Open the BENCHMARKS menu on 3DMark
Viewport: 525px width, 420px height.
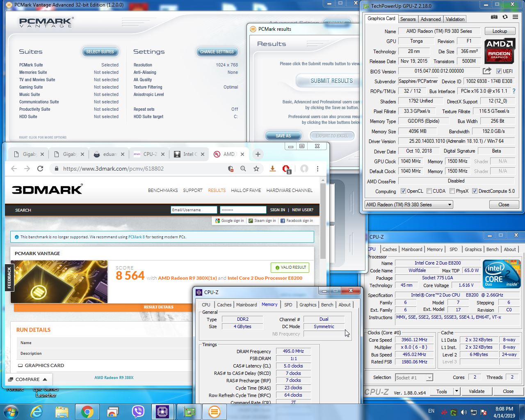[x=163, y=190]
